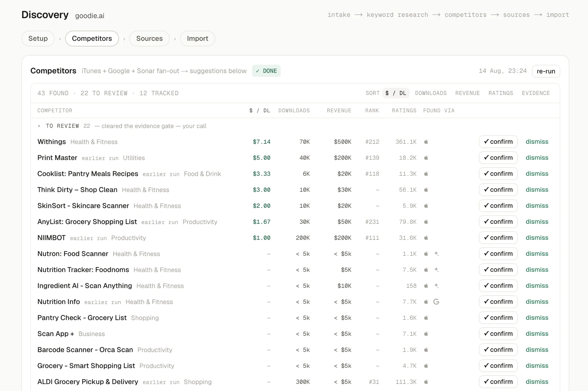The height and width of the screenshot is (391, 588).
Task: Click Apple icon in ALDI Grocery row
Action: click(x=426, y=382)
